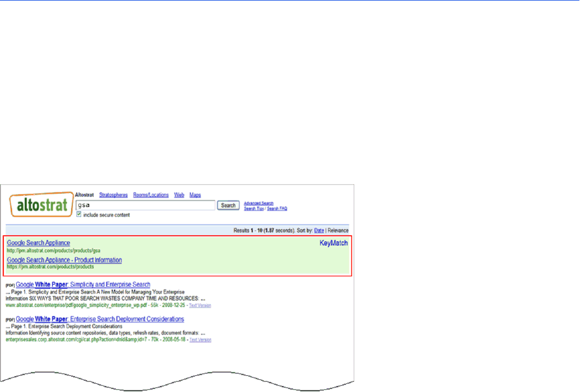Open Text Version of deployment considerations paper
580x392 pixels.
200,340
